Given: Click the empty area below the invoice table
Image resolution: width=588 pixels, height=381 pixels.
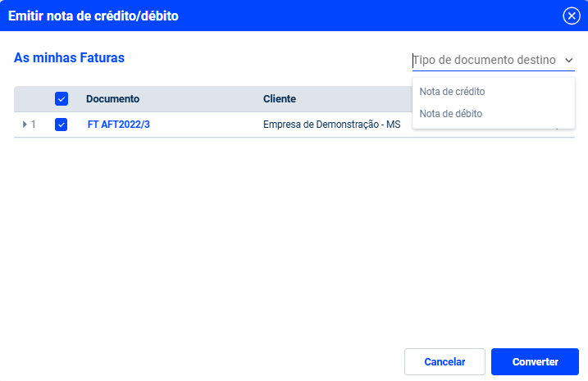Looking at the screenshot, I should click(x=294, y=236).
